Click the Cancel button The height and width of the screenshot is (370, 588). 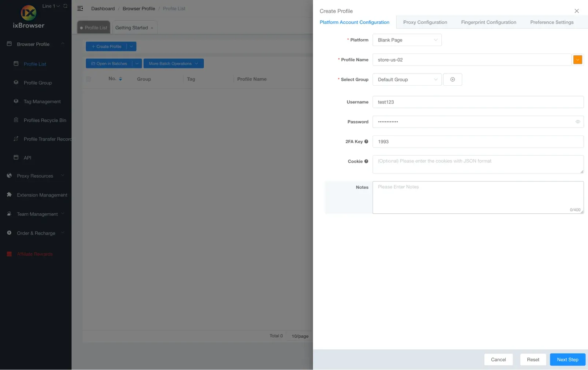coord(498,359)
